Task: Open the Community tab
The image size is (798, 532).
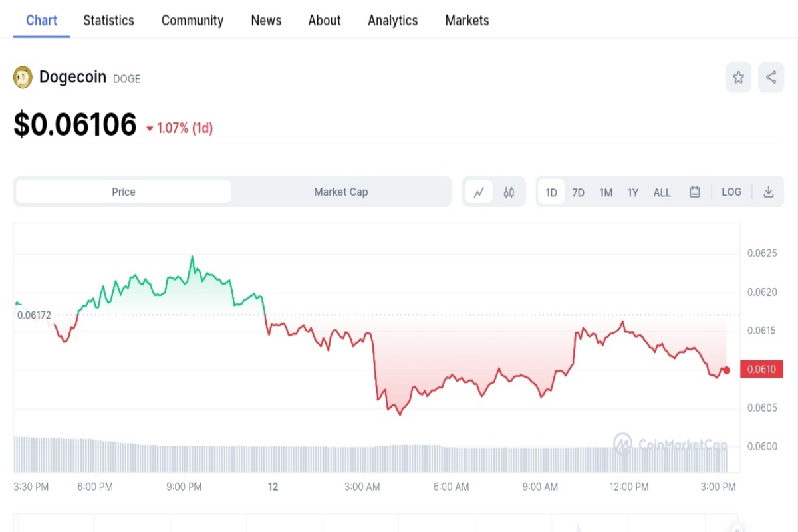Action: coord(192,20)
